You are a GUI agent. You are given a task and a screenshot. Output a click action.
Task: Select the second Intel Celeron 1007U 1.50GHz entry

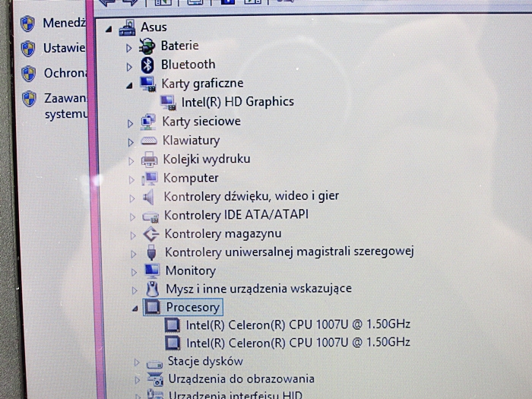(299, 343)
